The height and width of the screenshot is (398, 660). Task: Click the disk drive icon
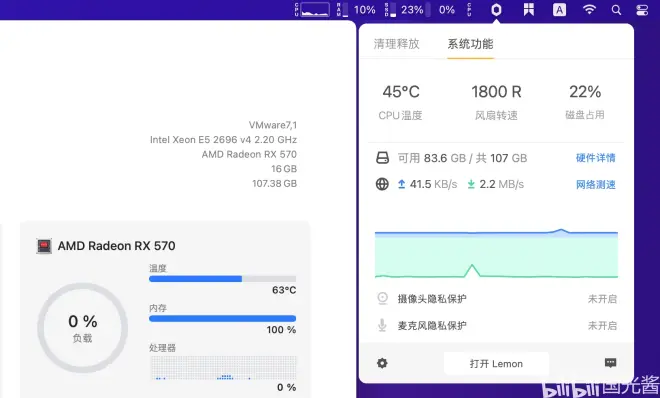tap(382, 158)
